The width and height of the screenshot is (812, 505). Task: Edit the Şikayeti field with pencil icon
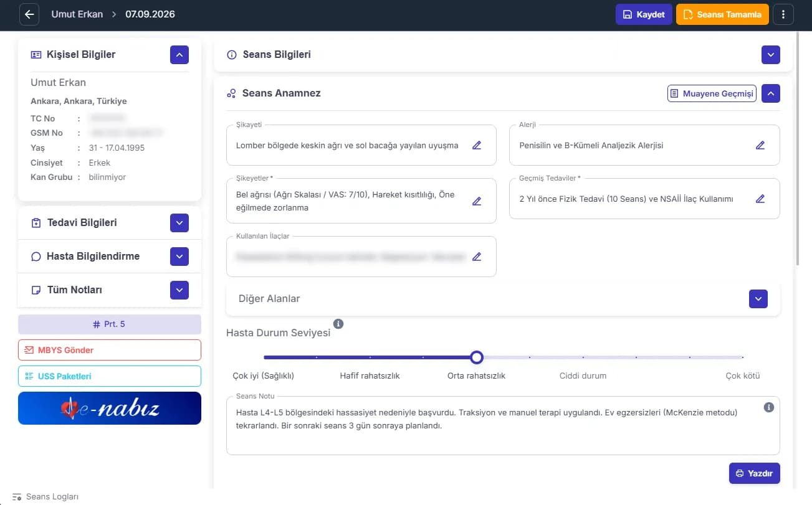477,145
